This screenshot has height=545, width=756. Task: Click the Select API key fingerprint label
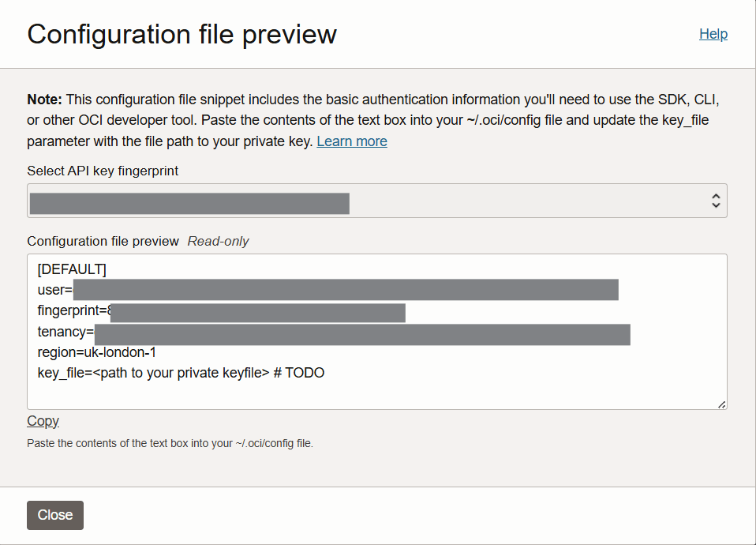coord(103,171)
